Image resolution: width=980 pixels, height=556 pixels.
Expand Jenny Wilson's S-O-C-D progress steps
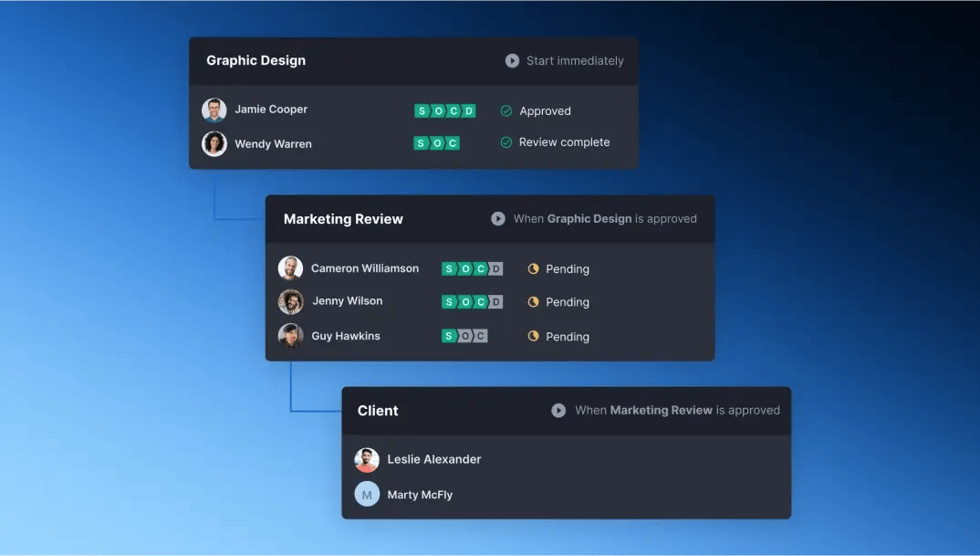tap(473, 301)
